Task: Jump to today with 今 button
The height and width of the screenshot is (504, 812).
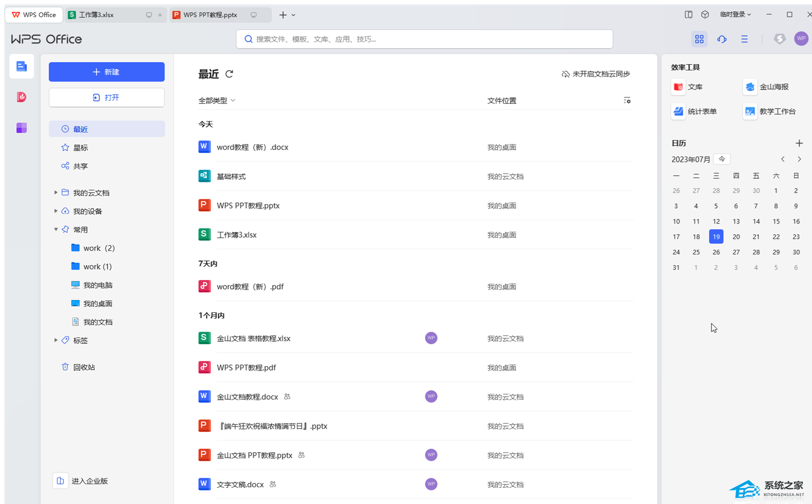Action: (x=722, y=159)
